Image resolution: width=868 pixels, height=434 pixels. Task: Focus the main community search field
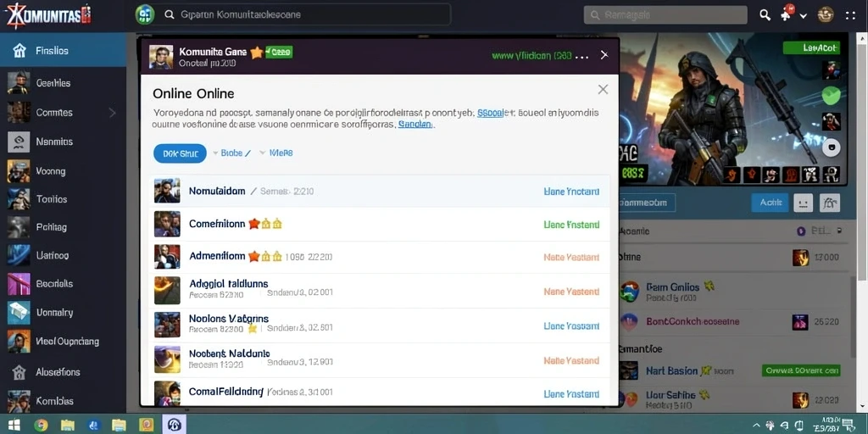303,14
